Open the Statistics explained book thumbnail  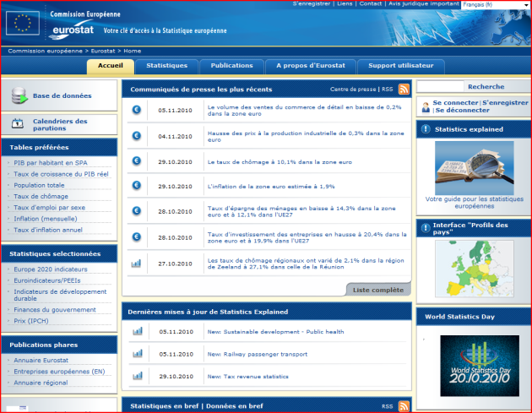point(475,168)
